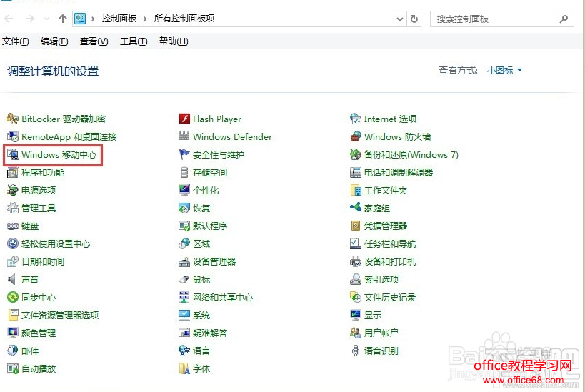585x392 pixels.
Task: Click the 所有控制面板项 breadcrumb
Action: 184,19
